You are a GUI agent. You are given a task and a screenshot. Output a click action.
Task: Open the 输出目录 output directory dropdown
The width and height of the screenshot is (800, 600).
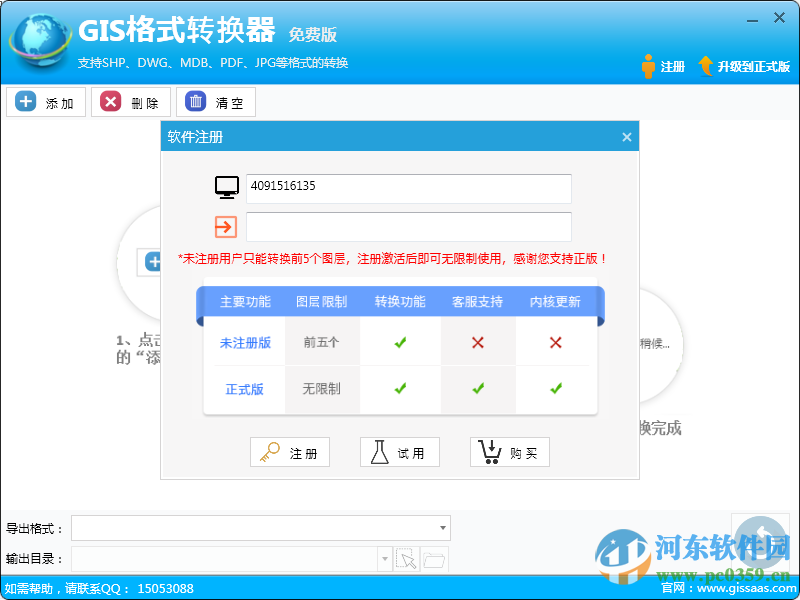point(385,558)
